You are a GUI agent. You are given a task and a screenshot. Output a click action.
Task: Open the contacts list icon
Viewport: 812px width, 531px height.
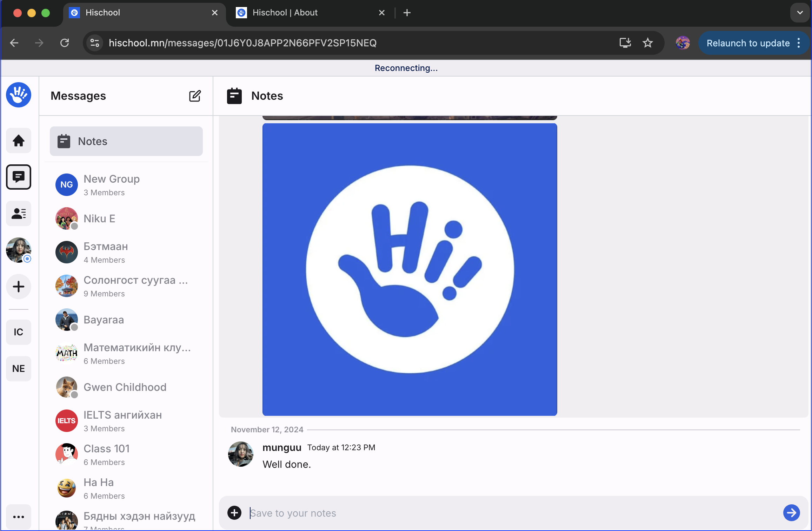[19, 214]
